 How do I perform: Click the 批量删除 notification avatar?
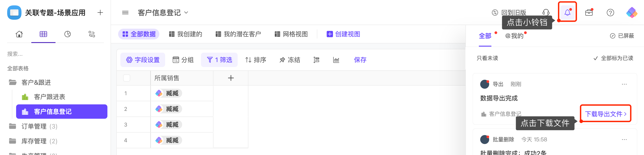(484, 140)
